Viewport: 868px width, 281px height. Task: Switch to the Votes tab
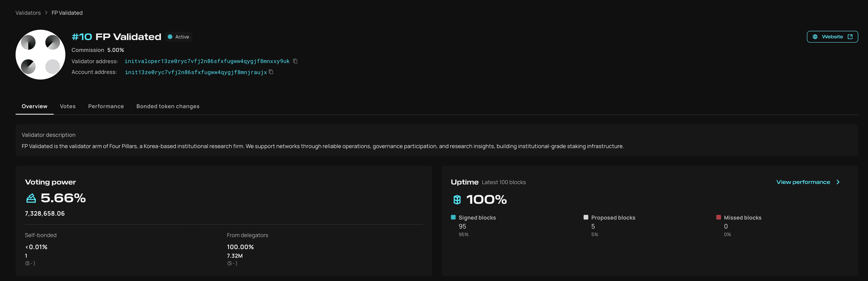tap(68, 106)
